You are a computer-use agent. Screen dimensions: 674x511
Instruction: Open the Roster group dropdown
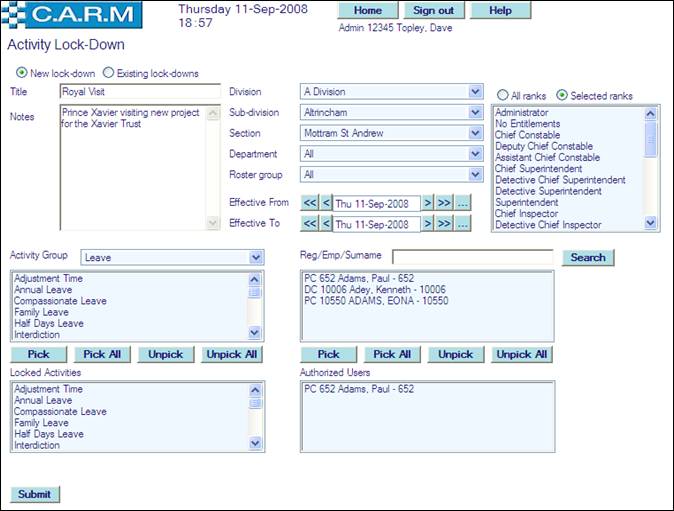tap(475, 175)
